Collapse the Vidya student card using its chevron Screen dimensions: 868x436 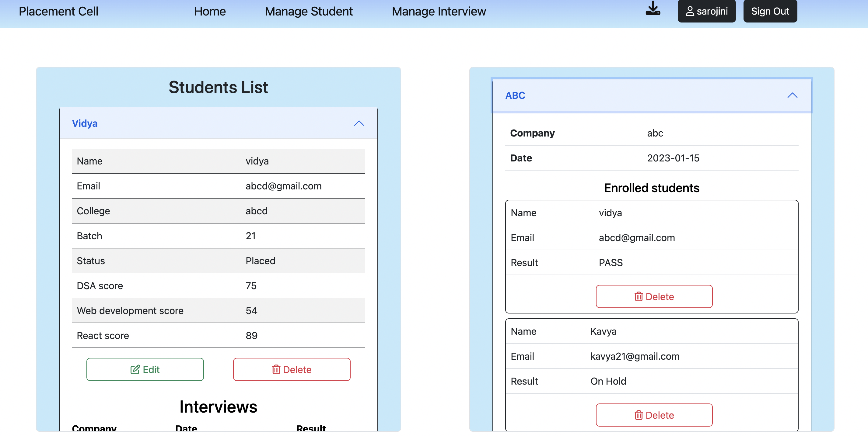(x=359, y=123)
